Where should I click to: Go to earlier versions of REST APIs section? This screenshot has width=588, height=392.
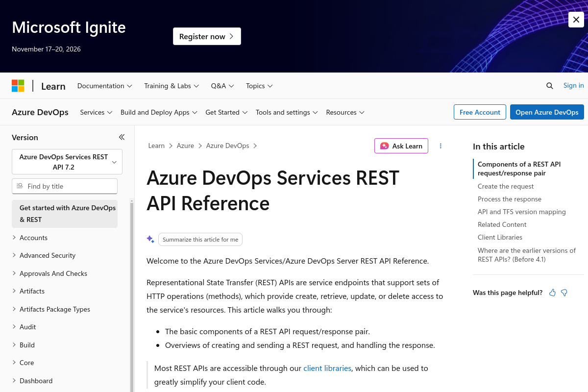pyautogui.click(x=527, y=255)
